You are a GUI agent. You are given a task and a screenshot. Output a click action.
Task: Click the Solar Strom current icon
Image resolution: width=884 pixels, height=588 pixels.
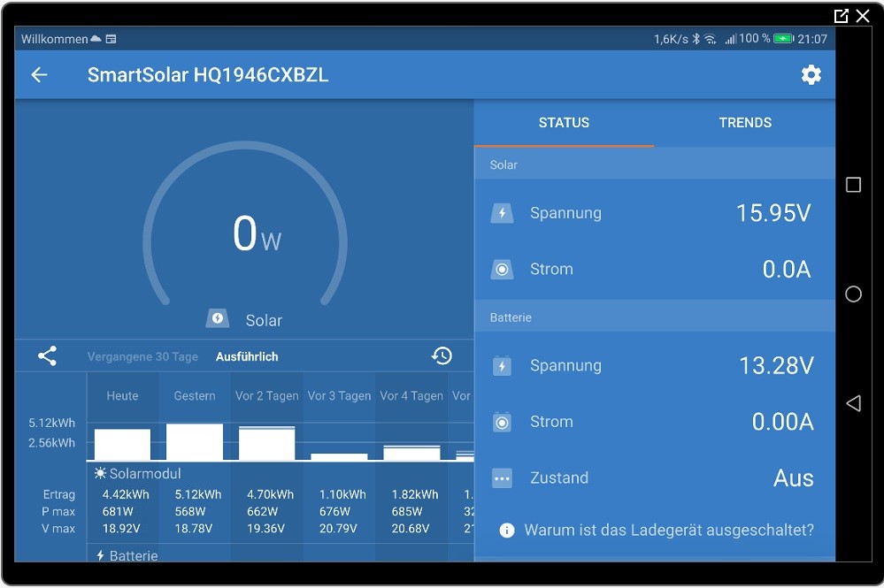pos(502,270)
